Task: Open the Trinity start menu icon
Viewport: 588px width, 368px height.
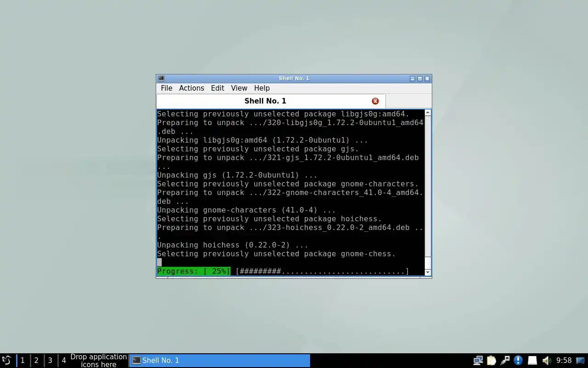Action: 7,360
